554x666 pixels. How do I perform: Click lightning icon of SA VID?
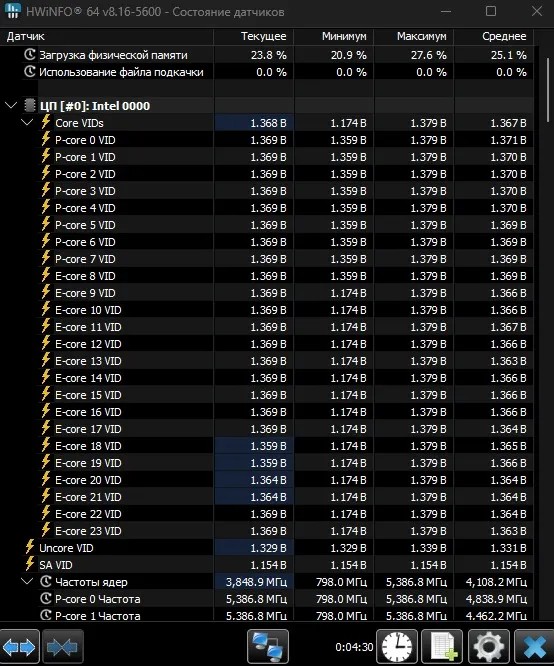pos(30,564)
